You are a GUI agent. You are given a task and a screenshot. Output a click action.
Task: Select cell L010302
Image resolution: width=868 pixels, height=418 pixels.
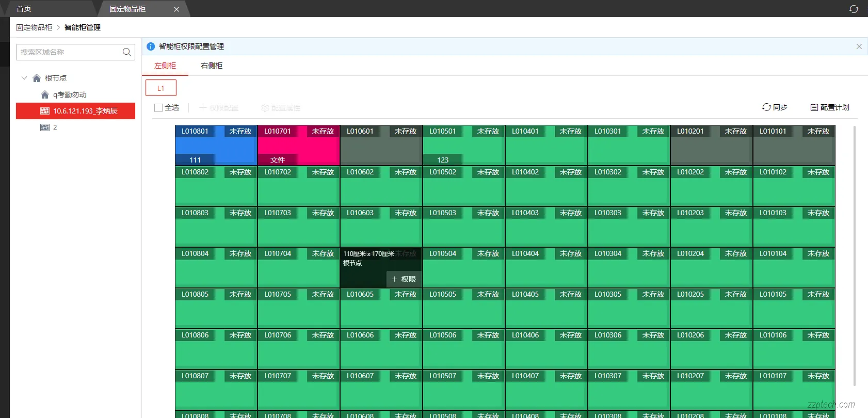629,186
